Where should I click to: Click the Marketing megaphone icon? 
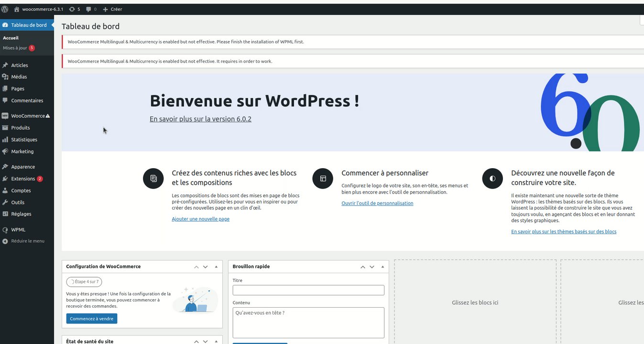(5, 151)
